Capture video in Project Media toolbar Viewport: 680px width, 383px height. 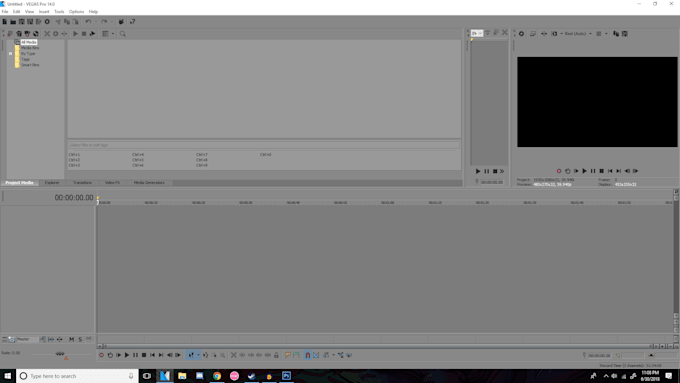pyautogui.click(x=19, y=34)
